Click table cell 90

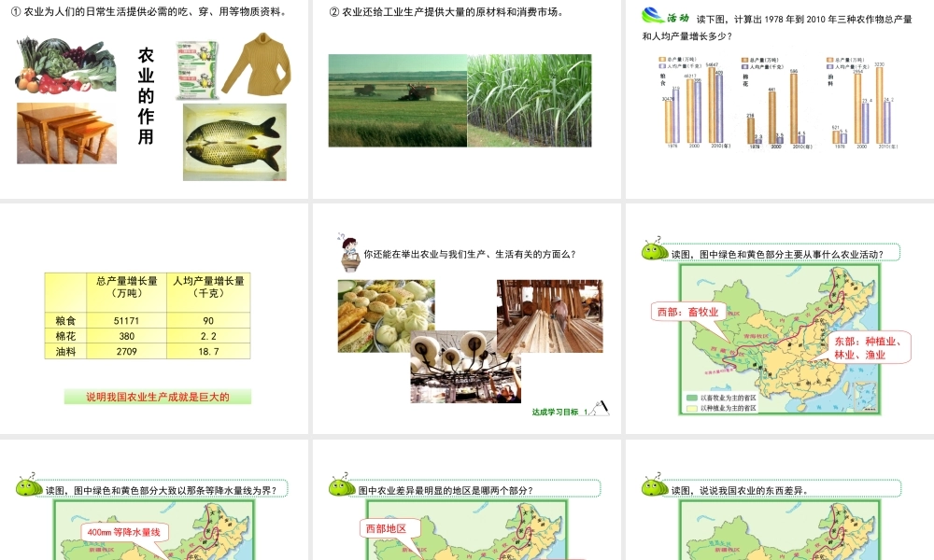(208, 320)
